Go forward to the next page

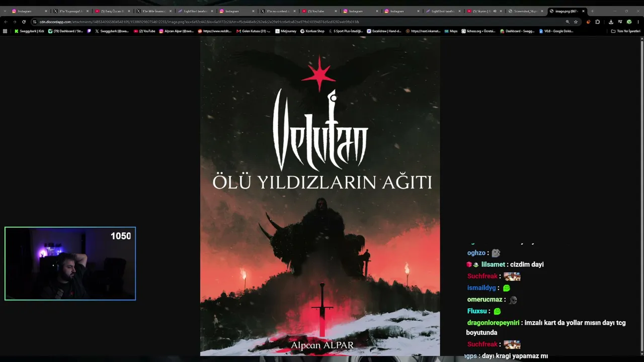pyautogui.click(x=14, y=22)
